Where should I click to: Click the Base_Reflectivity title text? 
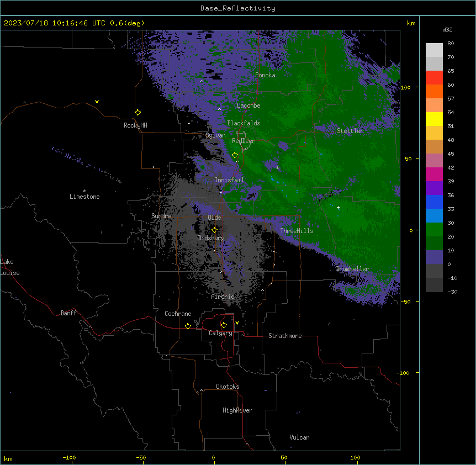tap(238, 8)
